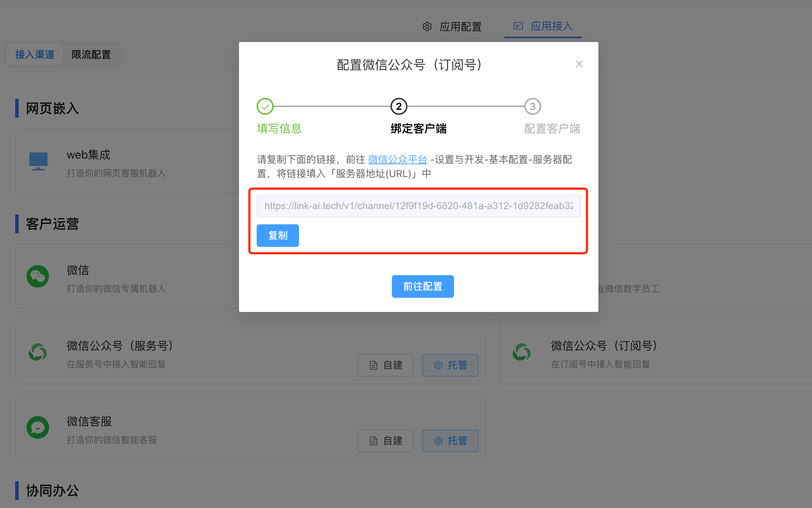Viewport: 812px width, 508px height.
Task: Click 托管 button for 微信客服
Action: pyautogui.click(x=450, y=441)
